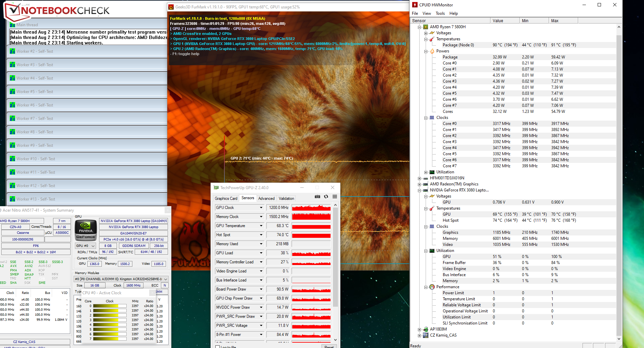
Task: Collapse the AMD Ryzen 7 5800H tree node
Action: (x=419, y=27)
